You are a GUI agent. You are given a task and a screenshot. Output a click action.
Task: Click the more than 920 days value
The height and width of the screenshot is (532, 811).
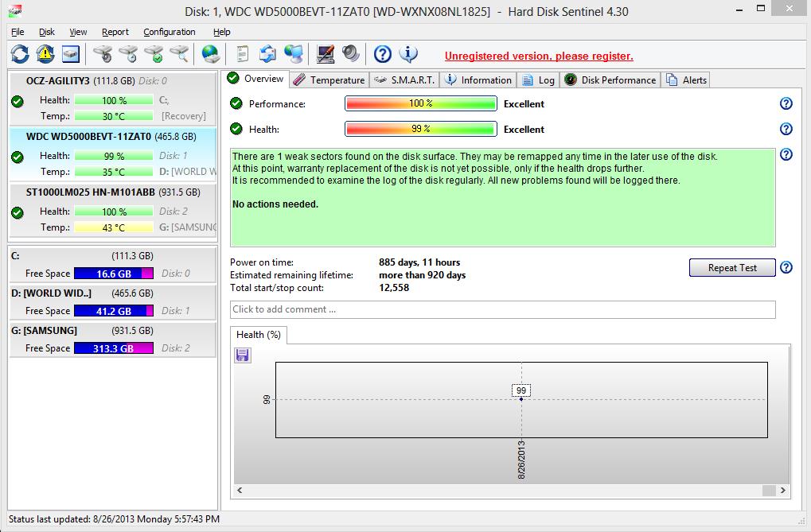(422, 275)
